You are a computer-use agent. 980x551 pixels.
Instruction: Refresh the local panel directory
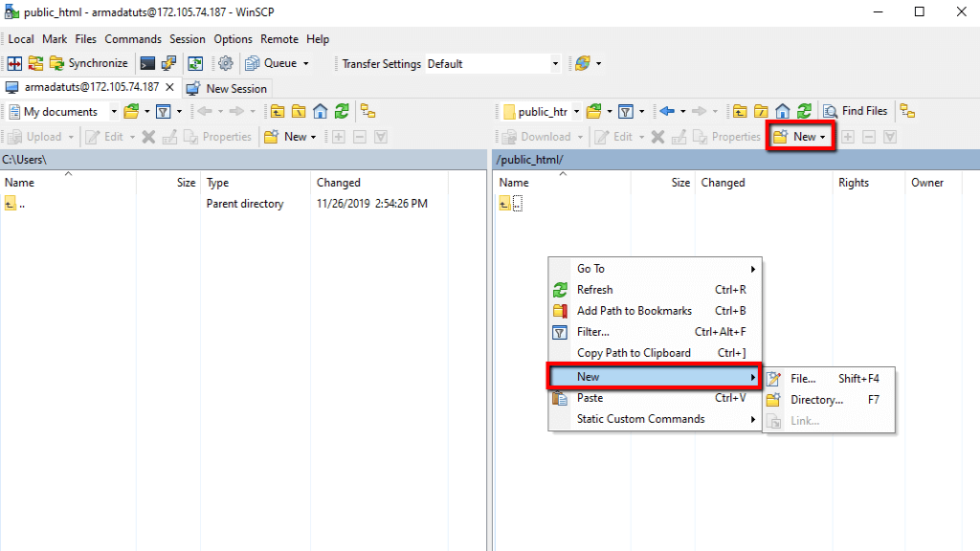pos(342,112)
